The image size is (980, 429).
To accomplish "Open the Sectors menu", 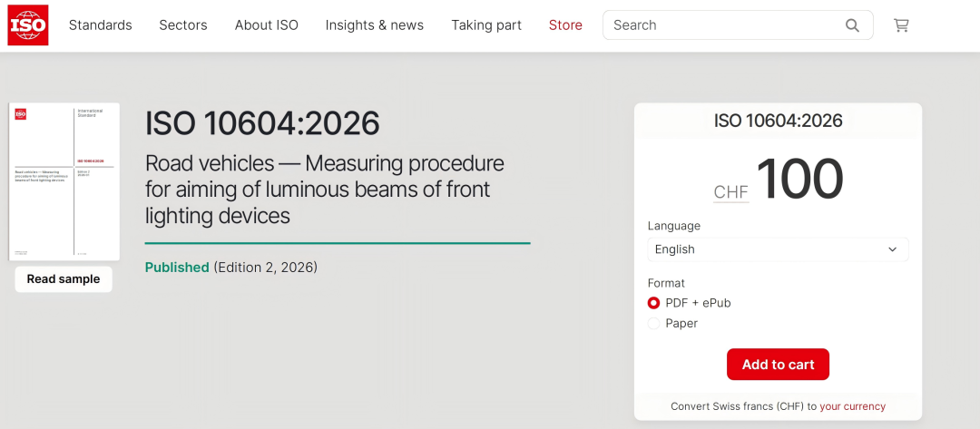I will tap(183, 25).
